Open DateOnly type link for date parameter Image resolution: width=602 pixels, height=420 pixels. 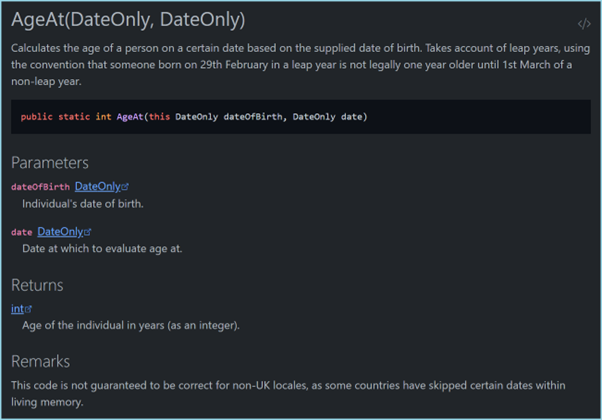click(60, 232)
